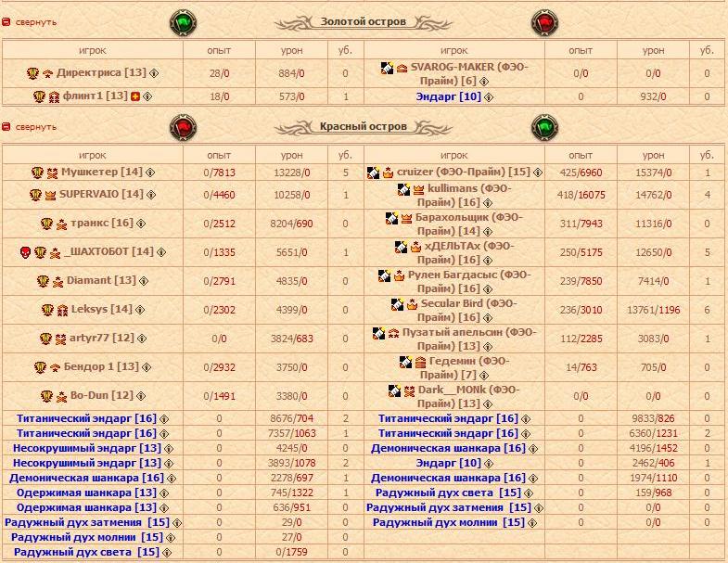Viewport: 728px width, 563px height.
Task: Open info icon for Мушкетер [14]
Action: (150, 173)
